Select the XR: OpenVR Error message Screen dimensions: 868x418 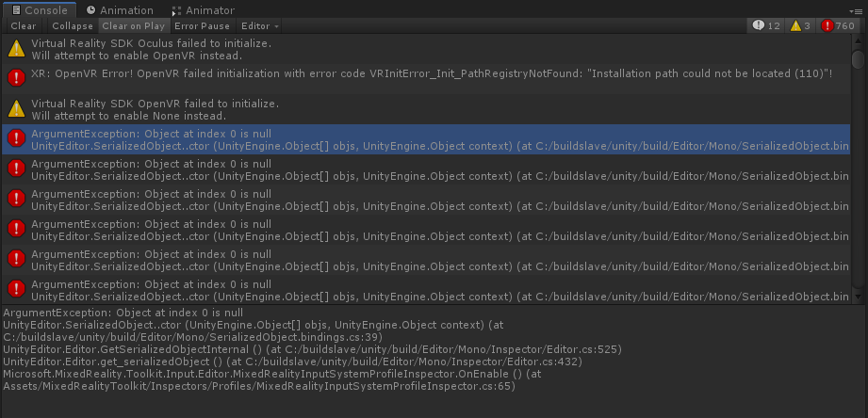426,79
